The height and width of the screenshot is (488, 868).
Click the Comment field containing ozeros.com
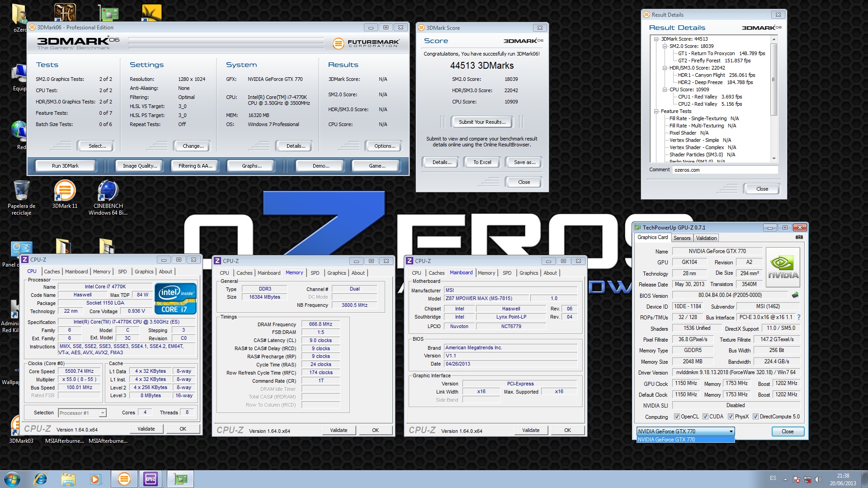(x=725, y=170)
